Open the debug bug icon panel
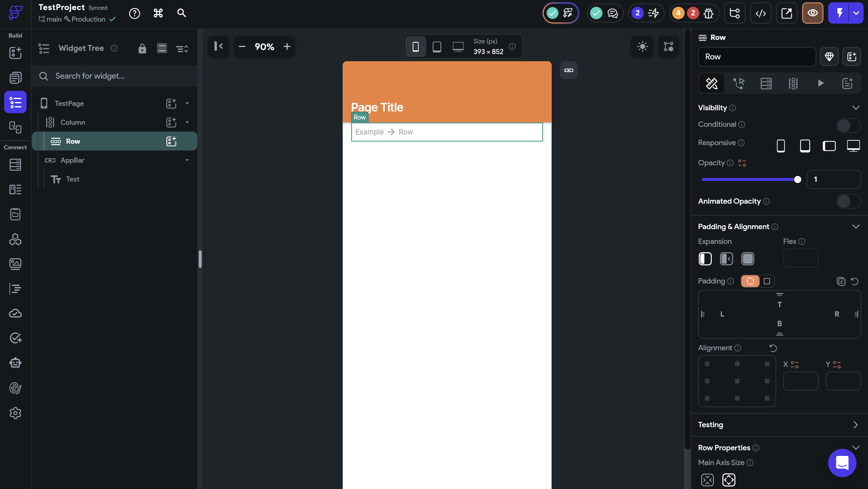 click(x=708, y=13)
